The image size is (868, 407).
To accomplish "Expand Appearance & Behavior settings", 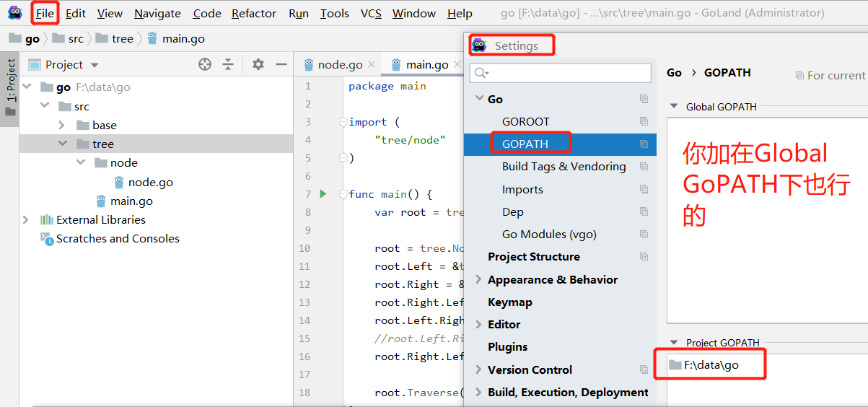I will (479, 279).
